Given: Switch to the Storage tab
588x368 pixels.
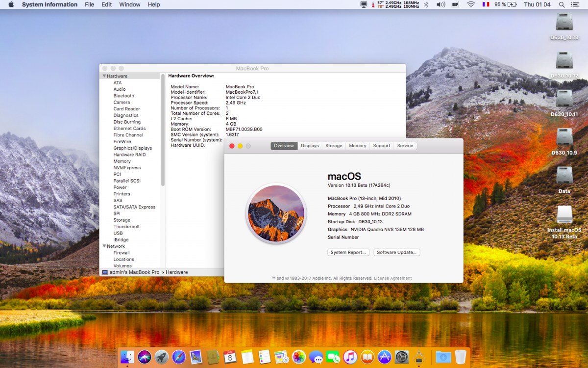Looking at the screenshot, I should (334, 146).
